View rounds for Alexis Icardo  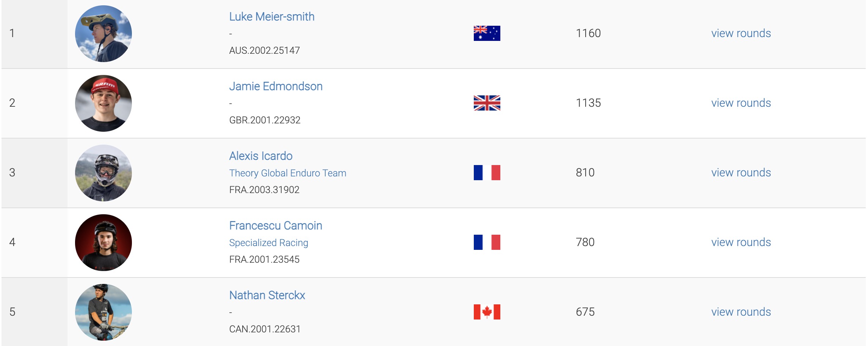[x=741, y=173]
